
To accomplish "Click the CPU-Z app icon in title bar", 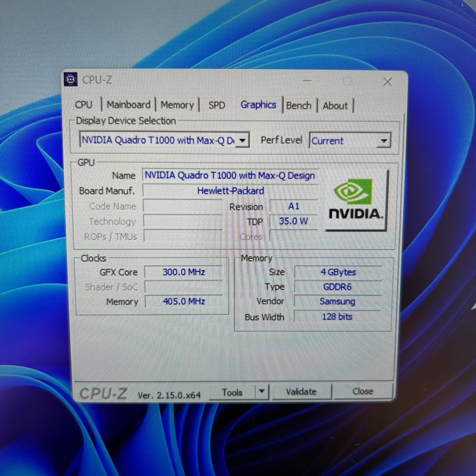I will tap(71, 79).
